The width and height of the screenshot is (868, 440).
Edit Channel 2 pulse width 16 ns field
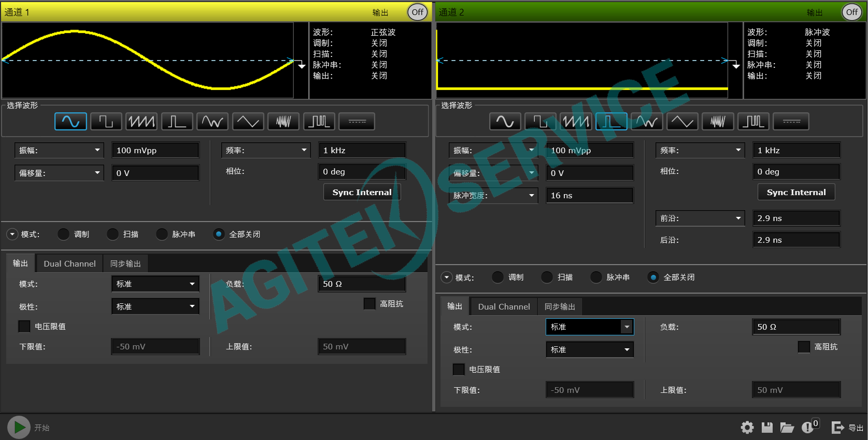[x=590, y=195]
